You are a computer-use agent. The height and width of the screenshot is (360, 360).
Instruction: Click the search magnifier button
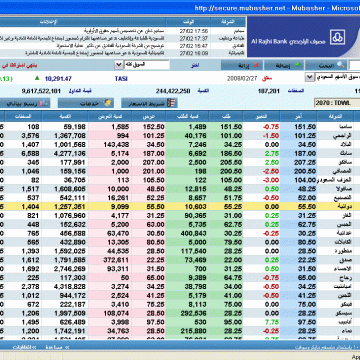[326, 65]
